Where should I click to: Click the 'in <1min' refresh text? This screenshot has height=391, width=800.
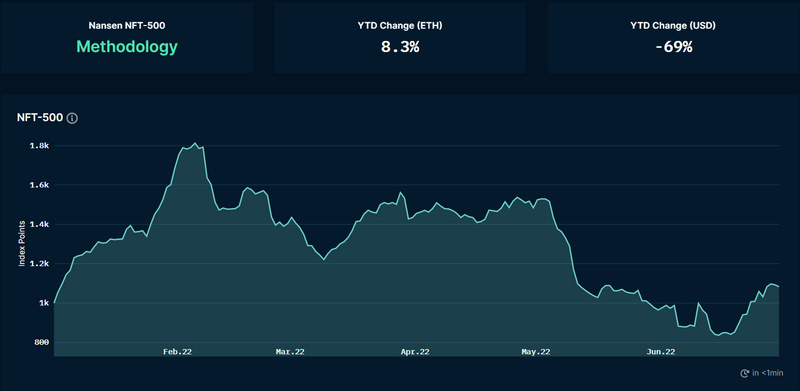click(768, 374)
